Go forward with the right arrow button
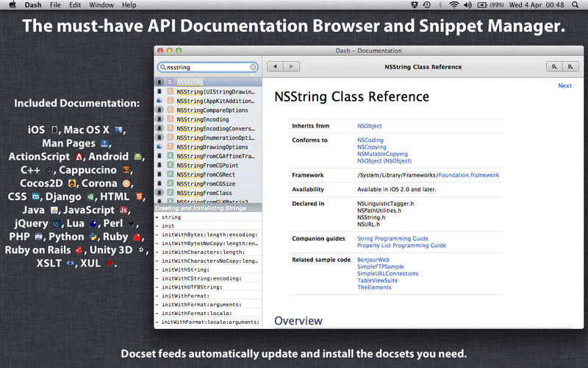The height and width of the screenshot is (368, 588). coord(291,67)
